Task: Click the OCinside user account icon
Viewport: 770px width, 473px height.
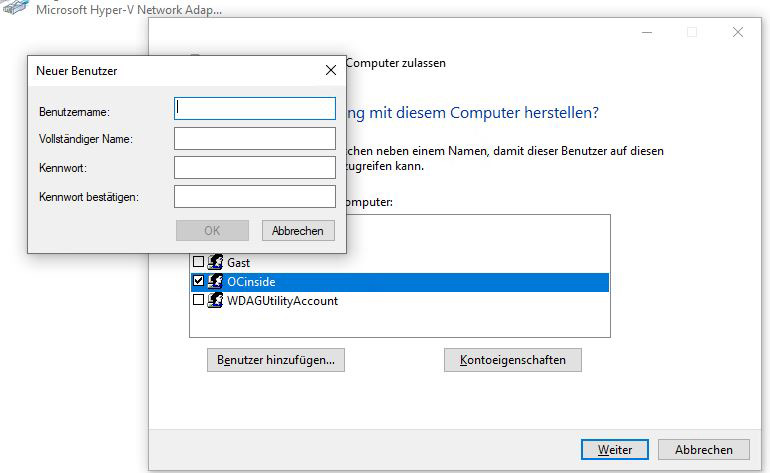Action: (215, 281)
